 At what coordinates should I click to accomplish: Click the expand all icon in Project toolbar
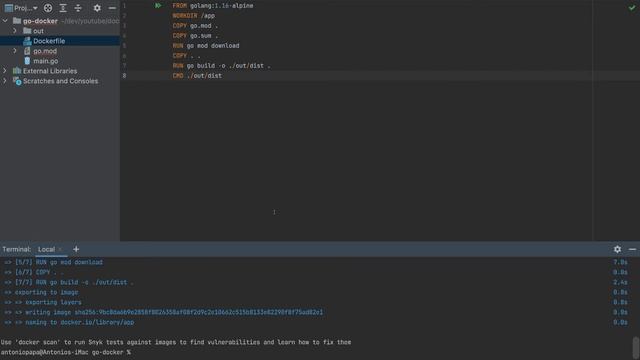point(63,8)
